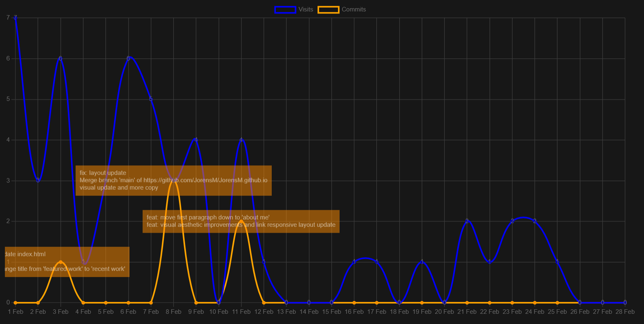The height and width of the screenshot is (324, 644).
Task: Click the 'fix: layout update' commit annotation
Action: [x=174, y=181]
